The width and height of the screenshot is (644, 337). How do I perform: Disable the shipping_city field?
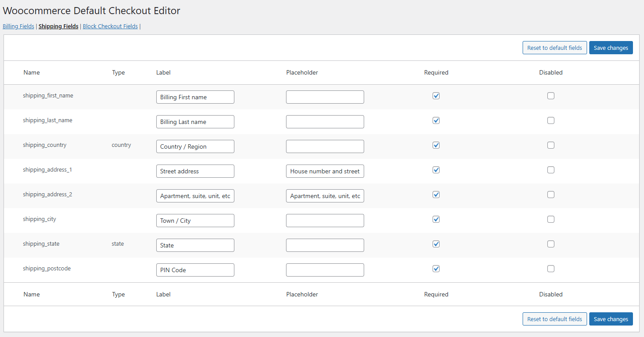tap(550, 219)
